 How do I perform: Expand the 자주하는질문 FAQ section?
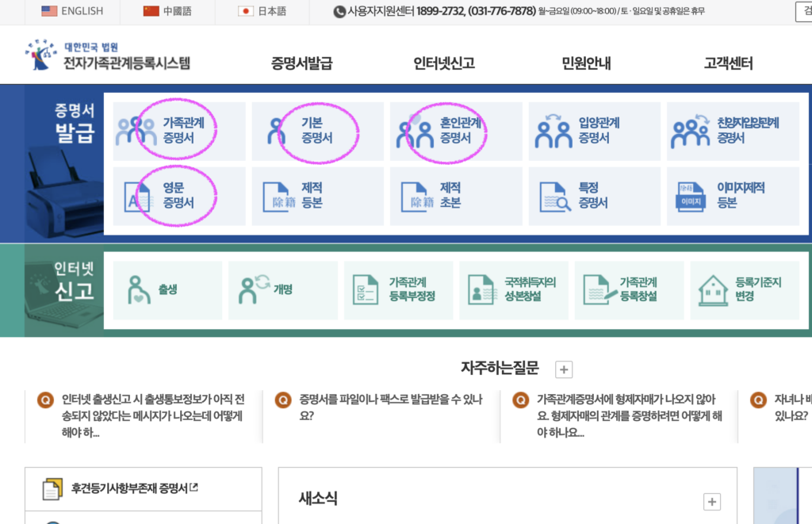562,368
